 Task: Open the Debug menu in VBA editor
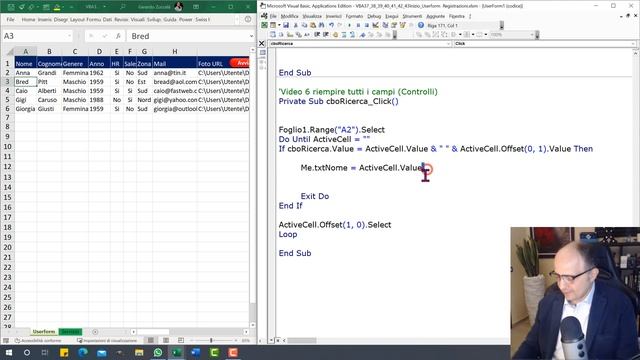[x=374, y=16]
